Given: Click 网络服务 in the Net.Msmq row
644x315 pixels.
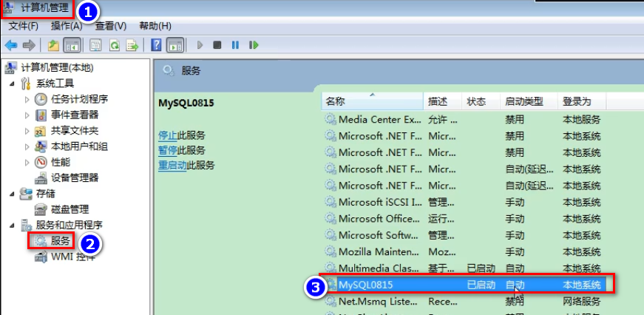Looking at the screenshot, I should (582, 302).
